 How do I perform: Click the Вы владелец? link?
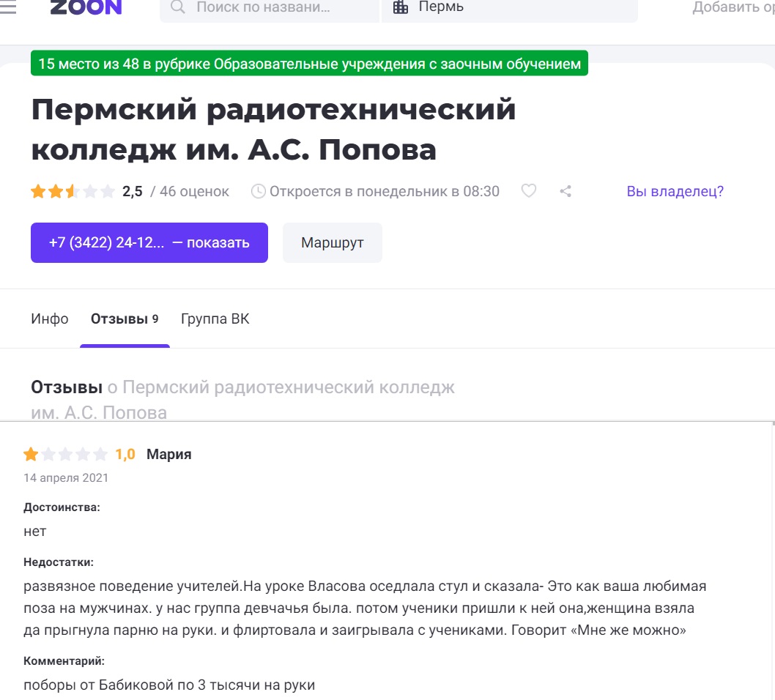[675, 191]
